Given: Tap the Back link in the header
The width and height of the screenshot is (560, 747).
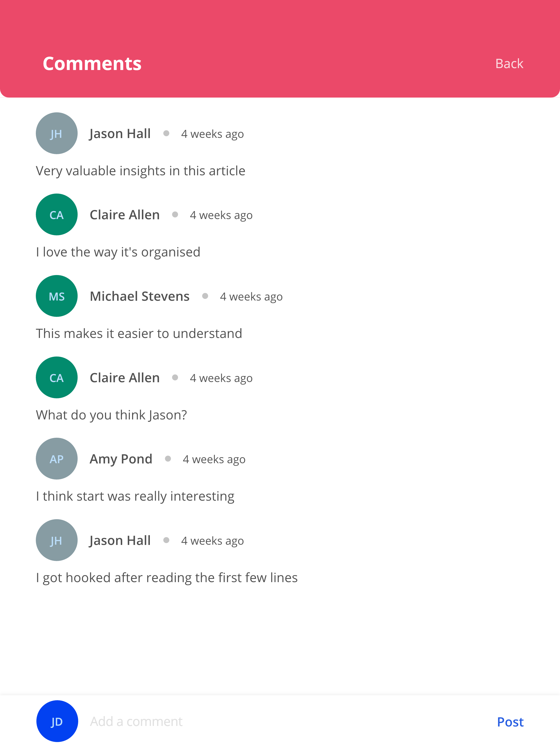Looking at the screenshot, I should (509, 63).
